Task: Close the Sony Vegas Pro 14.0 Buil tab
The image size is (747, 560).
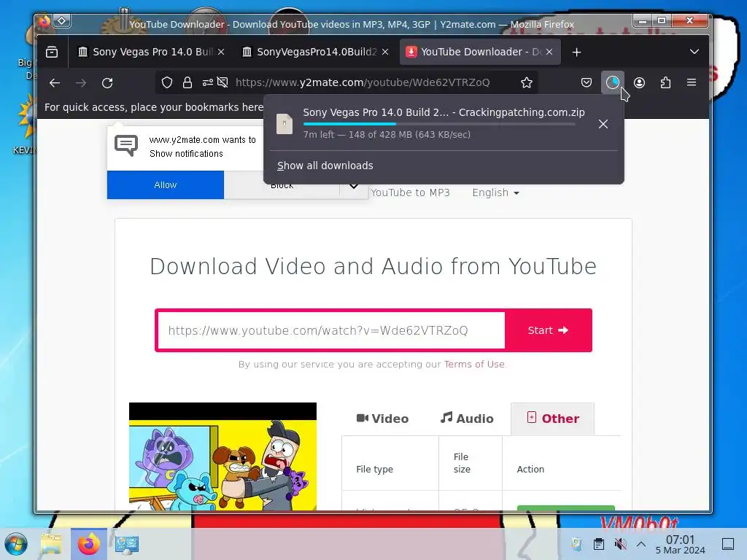Action: [221, 52]
